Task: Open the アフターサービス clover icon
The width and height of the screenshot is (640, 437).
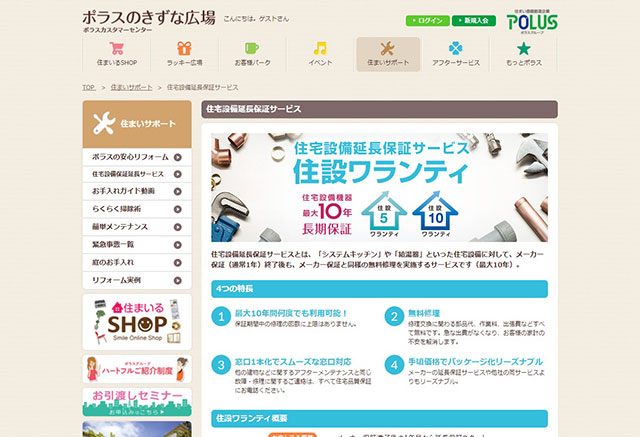Action: [x=456, y=48]
